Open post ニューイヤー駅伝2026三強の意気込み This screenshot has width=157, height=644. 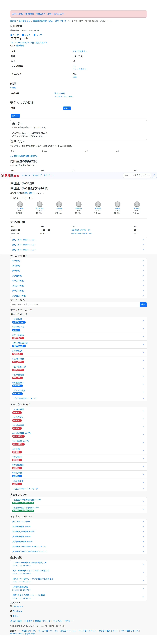pyautogui.click(x=78, y=564)
